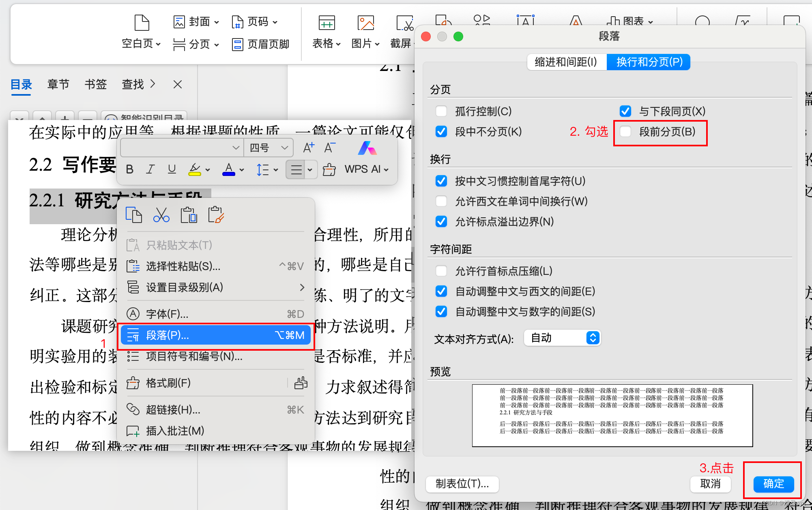Click the blank page icon (空白页)
The image size is (812, 510).
(x=142, y=23)
